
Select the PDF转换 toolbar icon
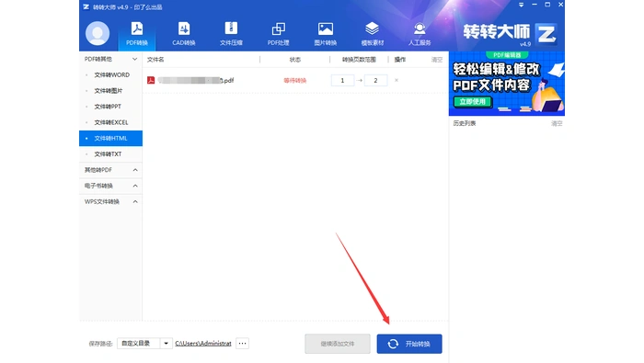137,34
